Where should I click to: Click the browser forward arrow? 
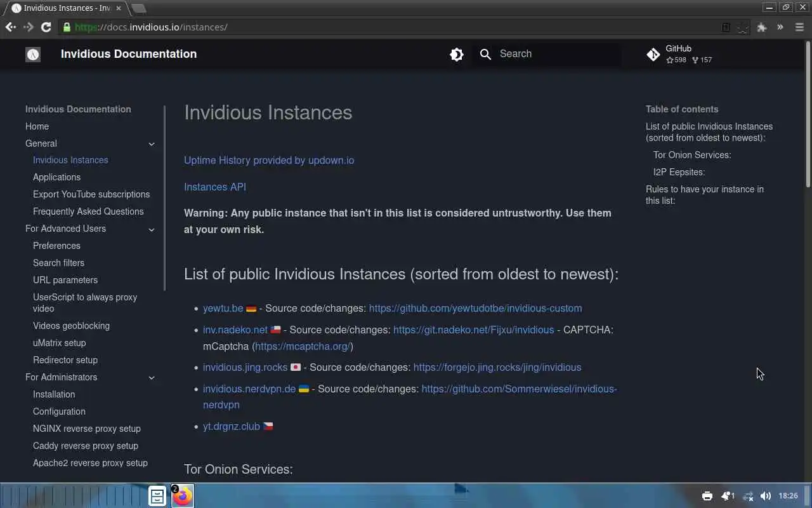tap(28, 27)
